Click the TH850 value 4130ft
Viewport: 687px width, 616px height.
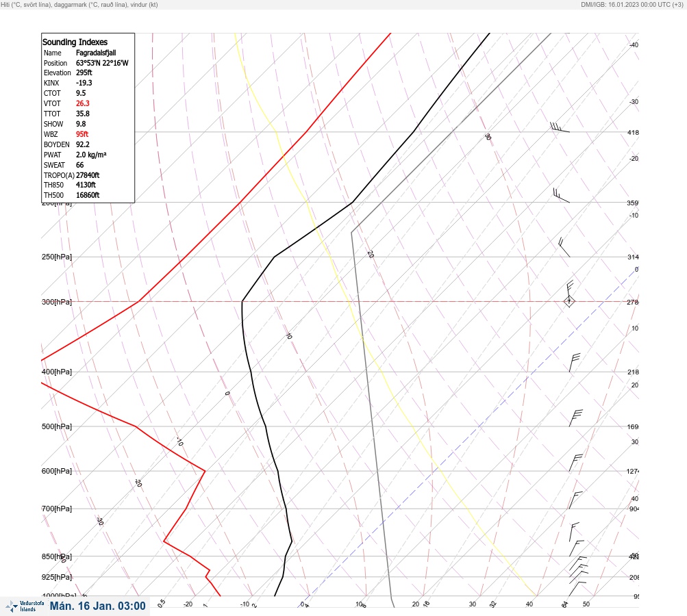(86, 185)
